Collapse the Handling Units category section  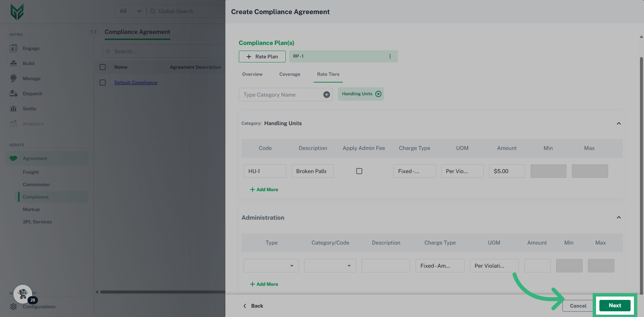point(619,123)
